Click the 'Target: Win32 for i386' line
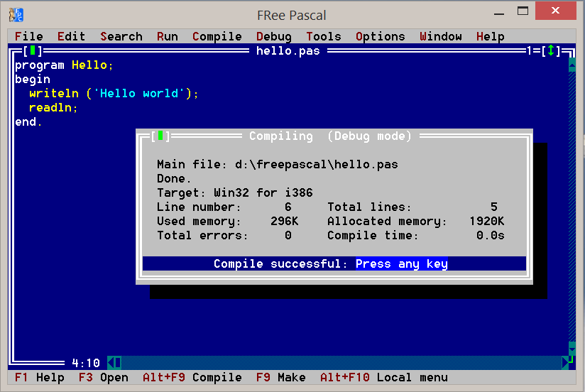Screen dimensions: 585x392 [x=235, y=192]
